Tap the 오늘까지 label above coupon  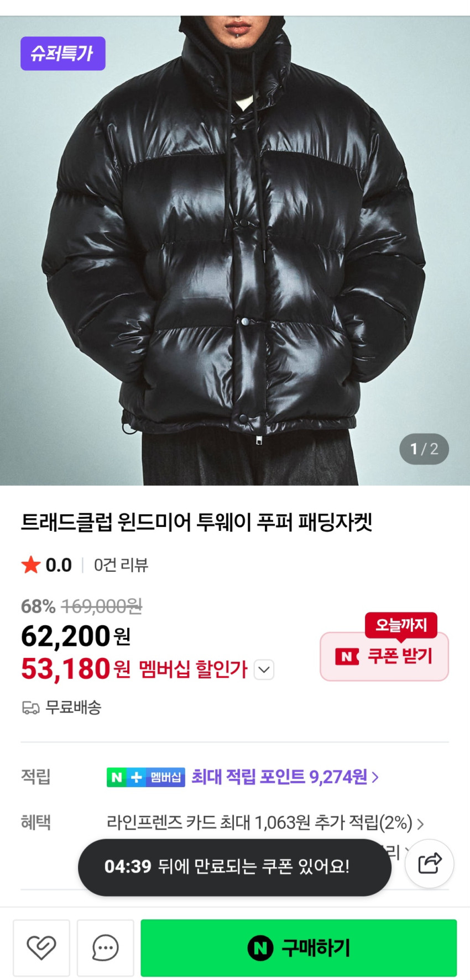click(401, 625)
